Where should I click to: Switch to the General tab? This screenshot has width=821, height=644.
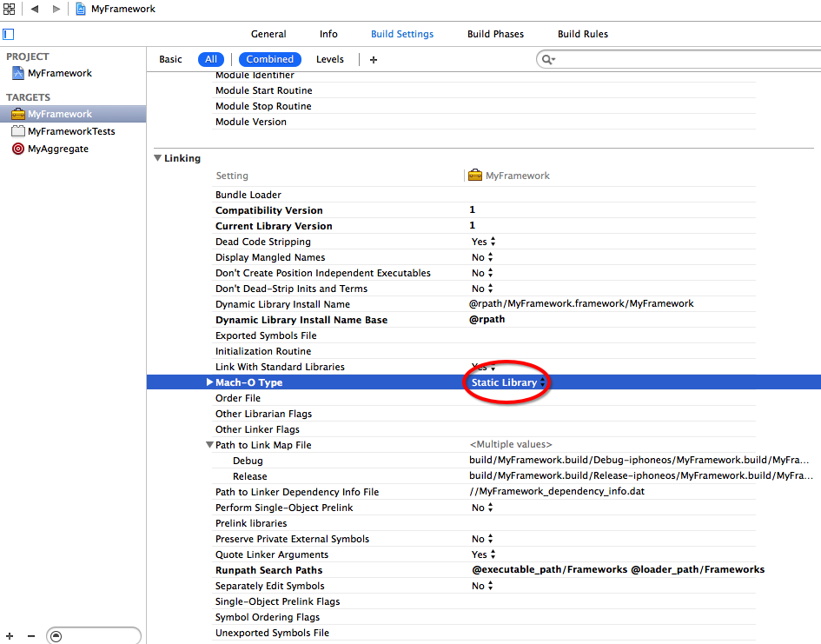point(268,34)
